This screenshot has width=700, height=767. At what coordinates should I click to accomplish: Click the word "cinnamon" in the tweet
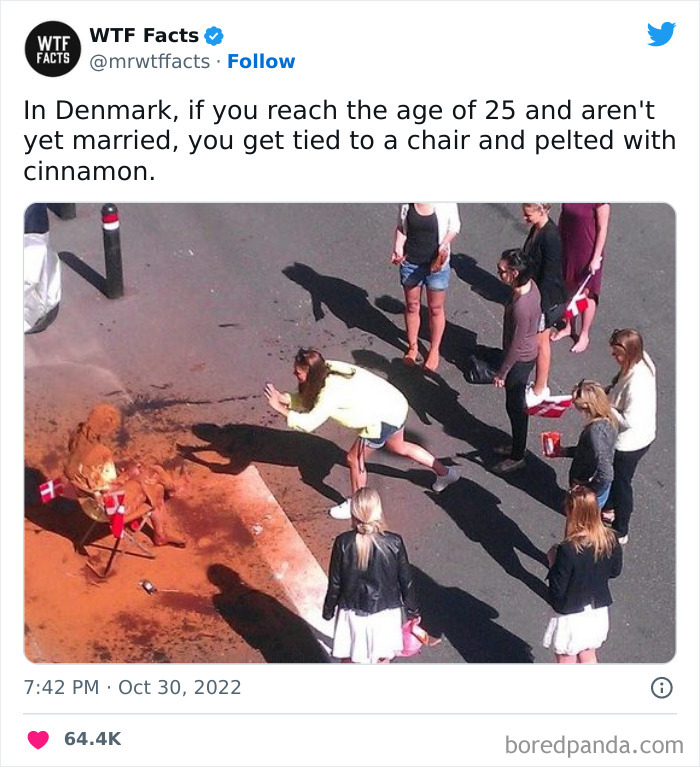click(x=88, y=171)
